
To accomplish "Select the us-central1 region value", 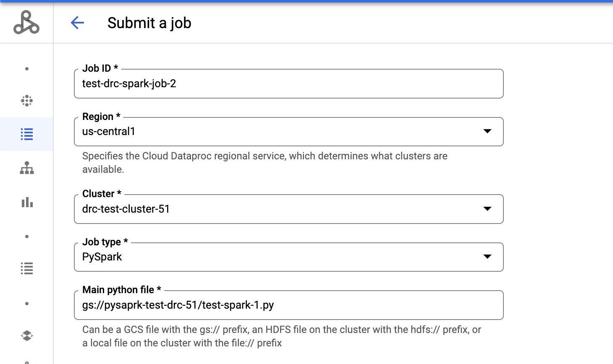I will point(109,132).
